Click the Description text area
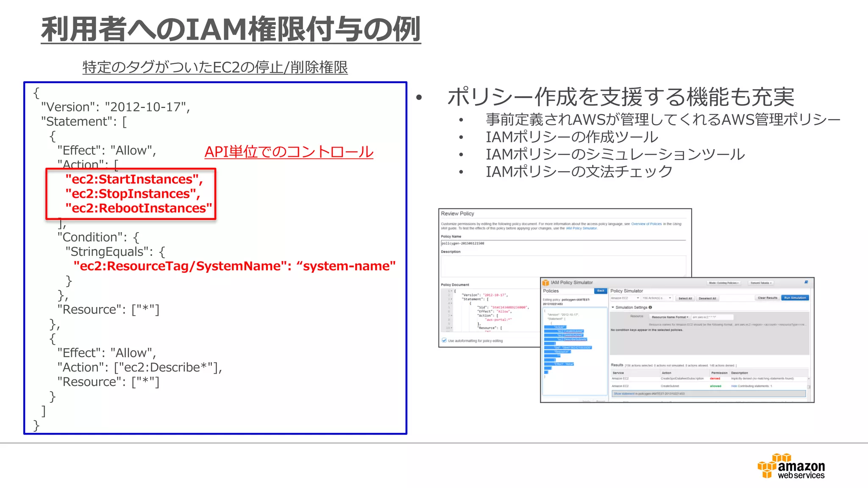The width and height of the screenshot is (868, 488). click(563, 266)
